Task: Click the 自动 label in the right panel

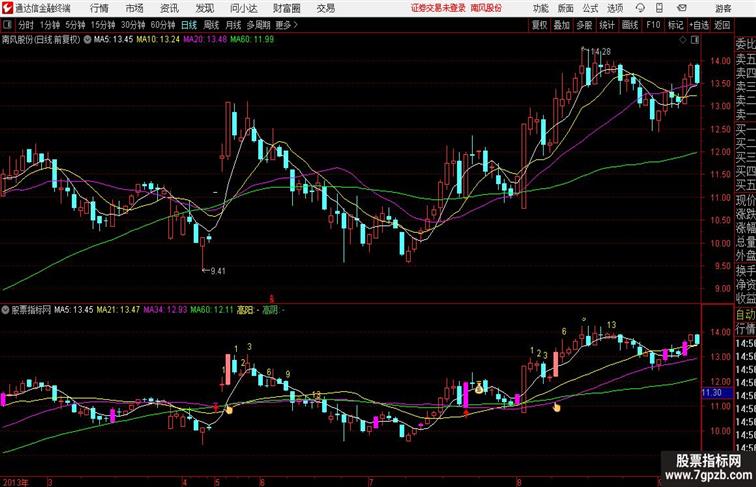Action: (x=745, y=315)
